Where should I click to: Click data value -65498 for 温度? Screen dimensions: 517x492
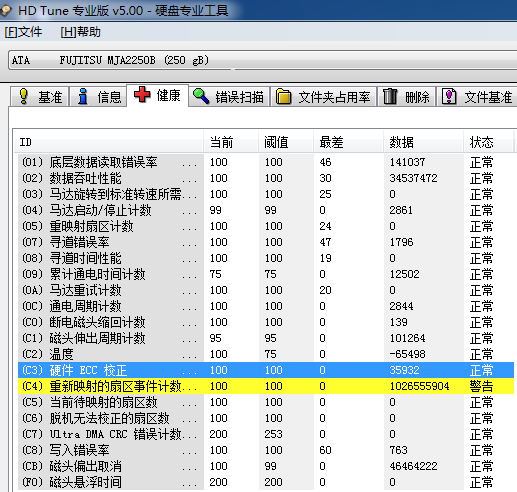407,354
